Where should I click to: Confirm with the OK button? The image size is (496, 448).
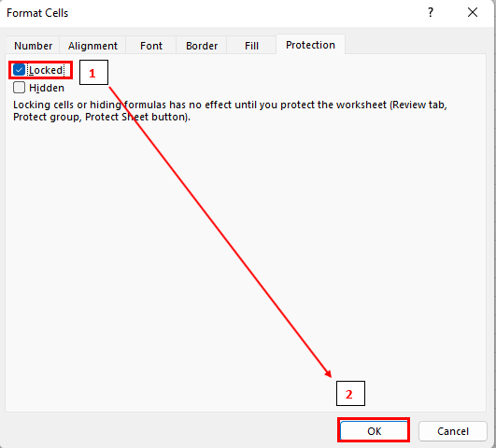pyautogui.click(x=374, y=431)
